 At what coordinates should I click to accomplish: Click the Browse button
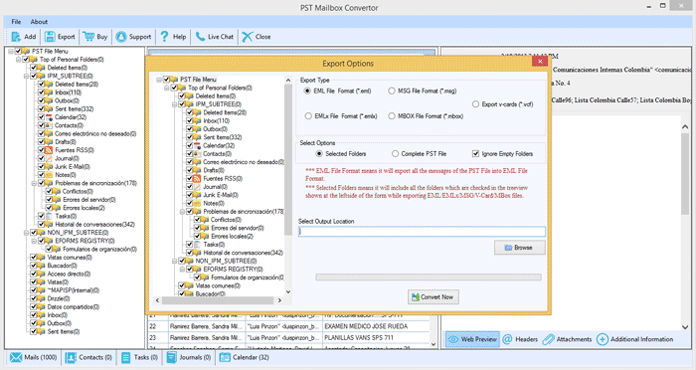520,248
